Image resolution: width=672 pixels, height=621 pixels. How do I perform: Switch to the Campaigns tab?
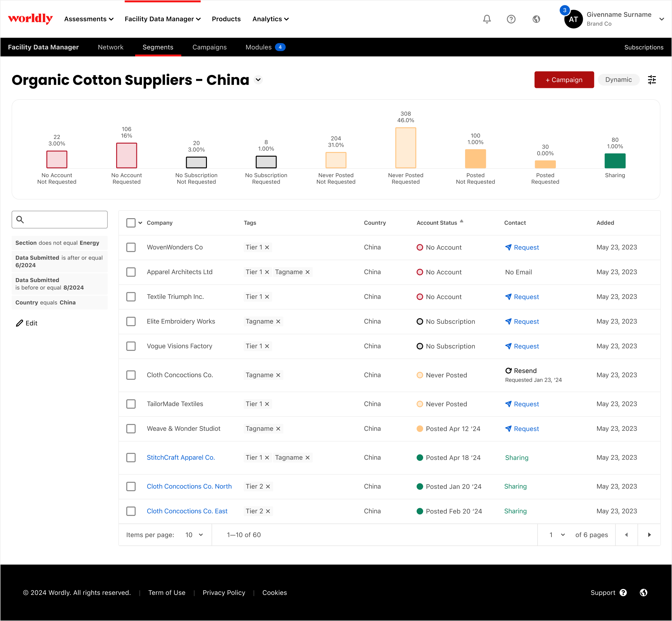pyautogui.click(x=209, y=47)
